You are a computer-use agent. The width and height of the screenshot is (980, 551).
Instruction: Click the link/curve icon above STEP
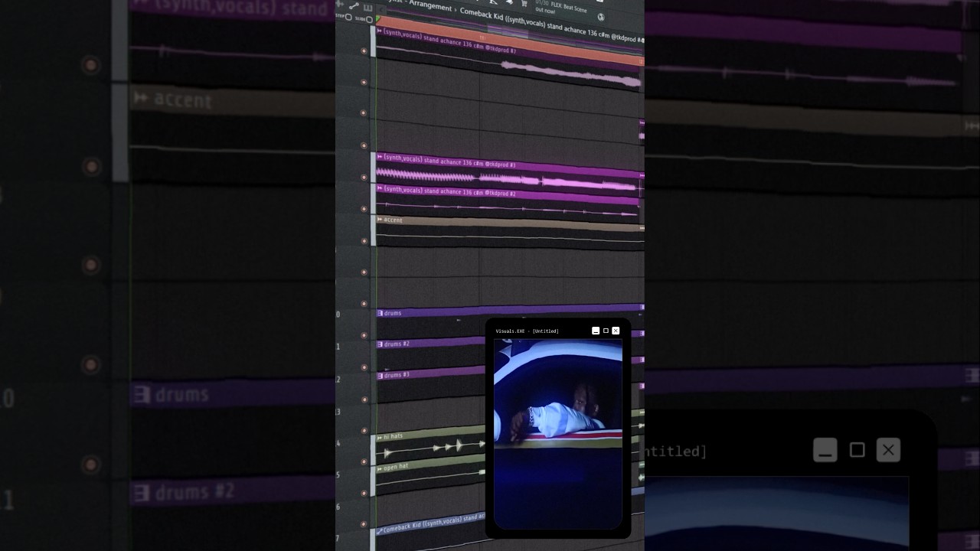354,5
